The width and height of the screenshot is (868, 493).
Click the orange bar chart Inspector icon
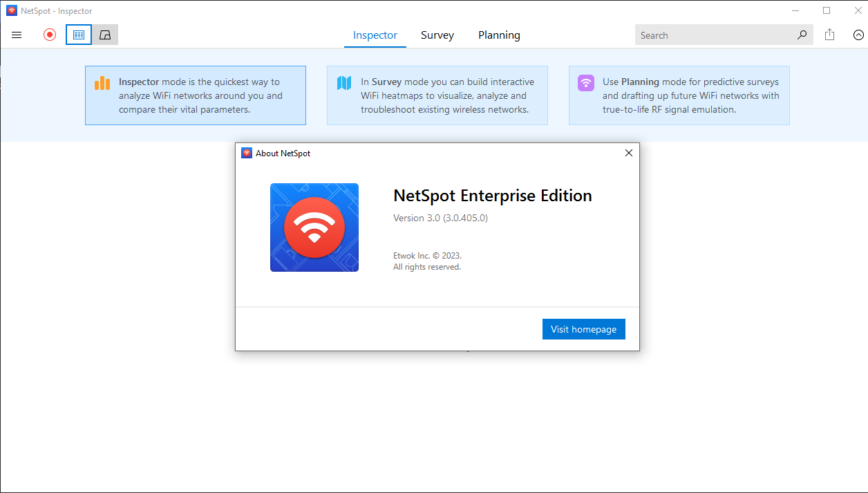[102, 83]
